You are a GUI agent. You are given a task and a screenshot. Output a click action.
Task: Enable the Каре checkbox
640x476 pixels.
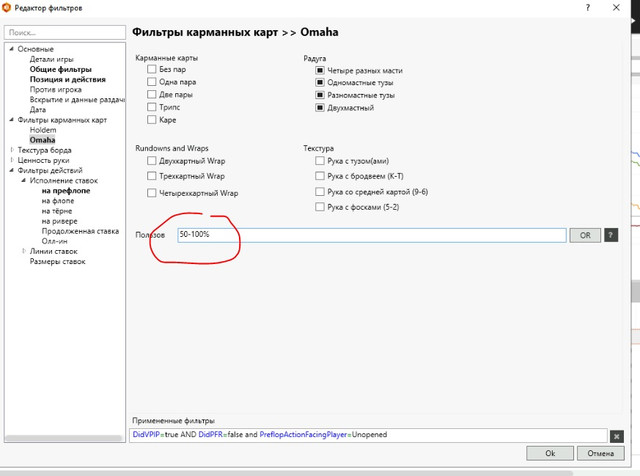(x=151, y=120)
